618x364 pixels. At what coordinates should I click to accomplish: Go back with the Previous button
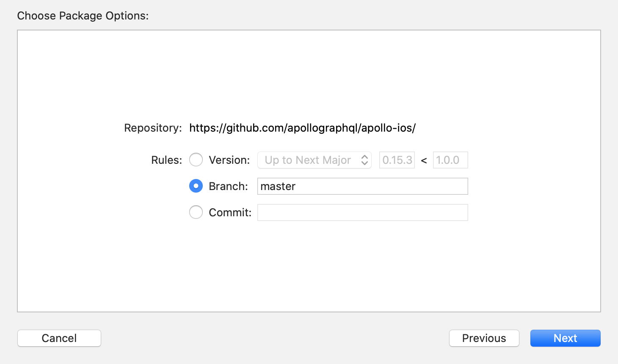484,338
